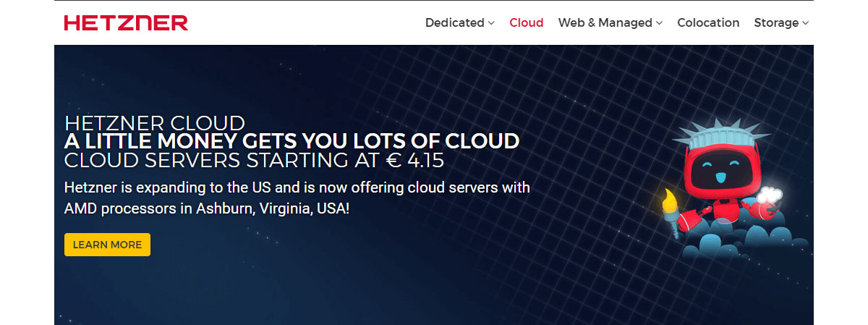Expand the chevron next to Storage
Image resolution: width=868 pixels, height=325 pixels.
pos(805,23)
